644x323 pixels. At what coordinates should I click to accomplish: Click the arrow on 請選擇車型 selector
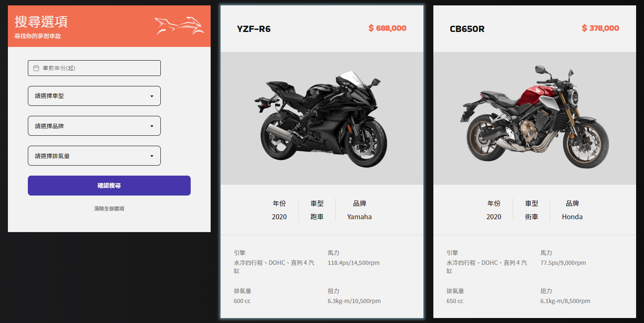click(x=152, y=96)
